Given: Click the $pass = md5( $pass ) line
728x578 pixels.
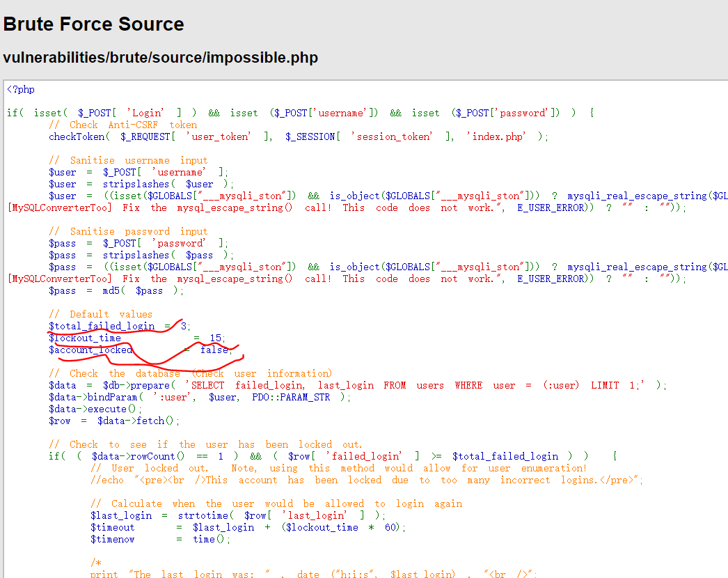Looking at the screenshot, I should tap(116, 291).
